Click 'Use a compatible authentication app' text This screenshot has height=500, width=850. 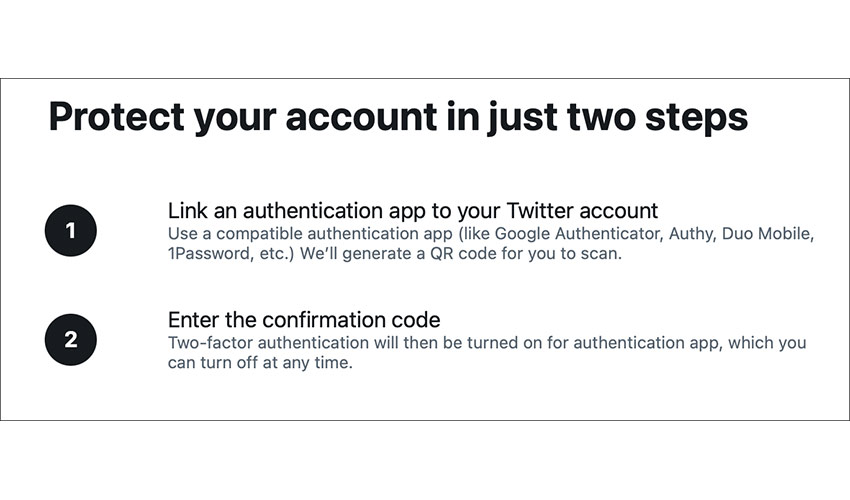pos(310,234)
